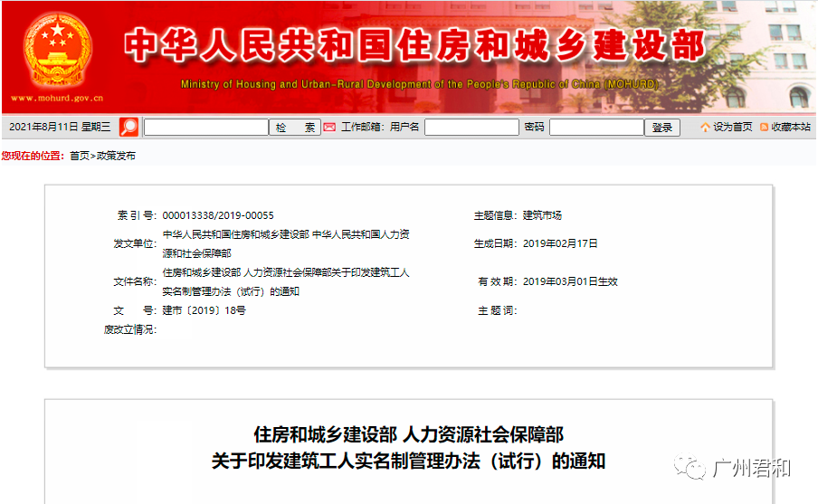Click the index number 000013338/2019-00055
This screenshot has height=504, width=818.
point(218,215)
